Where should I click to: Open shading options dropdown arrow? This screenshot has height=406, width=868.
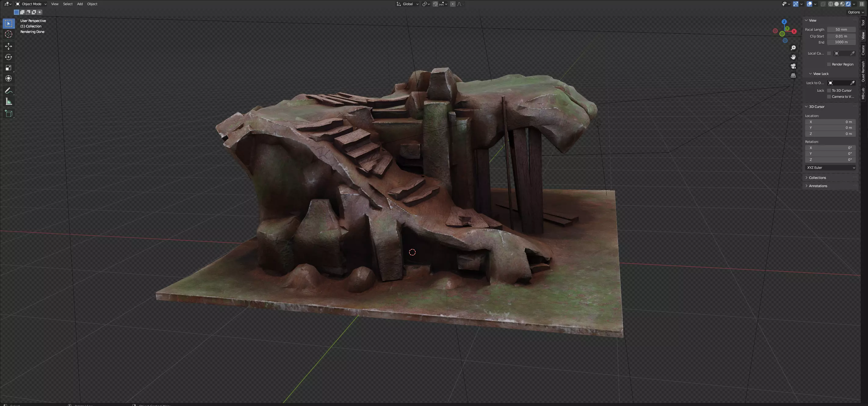tap(854, 4)
